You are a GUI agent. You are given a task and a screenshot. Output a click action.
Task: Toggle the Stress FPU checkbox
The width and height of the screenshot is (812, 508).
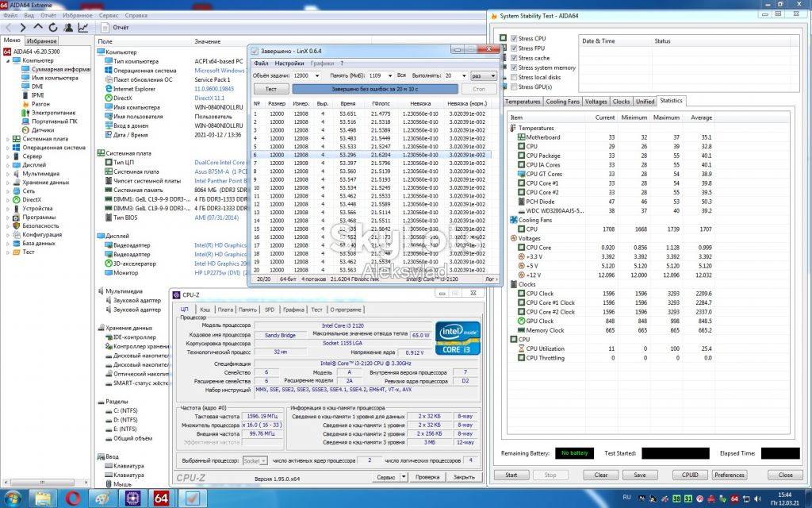click(514, 48)
